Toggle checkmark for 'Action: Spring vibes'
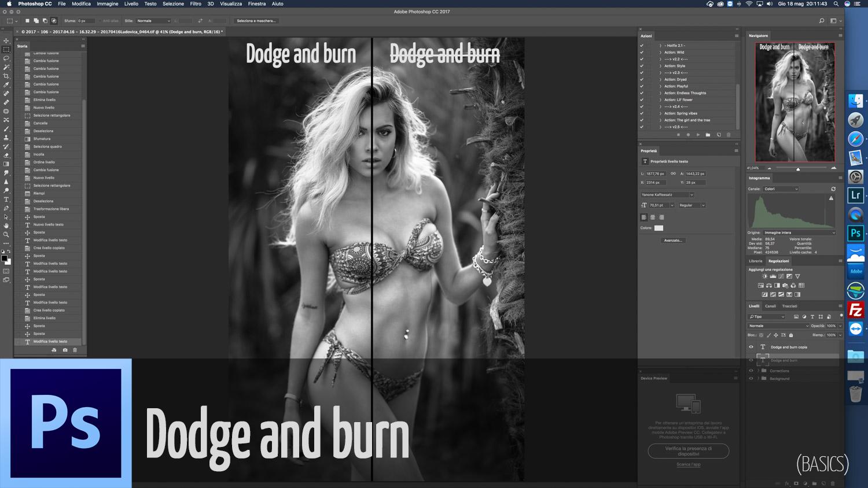Viewport: 868px width, 488px height. [641, 113]
